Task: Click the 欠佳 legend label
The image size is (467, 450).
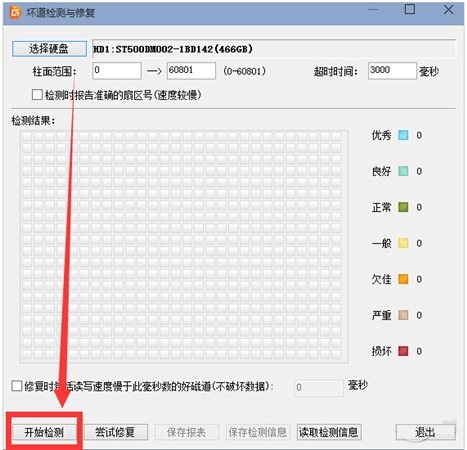Action: click(381, 279)
